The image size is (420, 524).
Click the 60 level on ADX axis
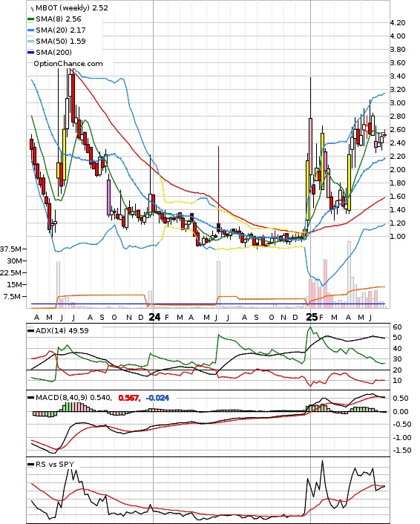click(397, 327)
